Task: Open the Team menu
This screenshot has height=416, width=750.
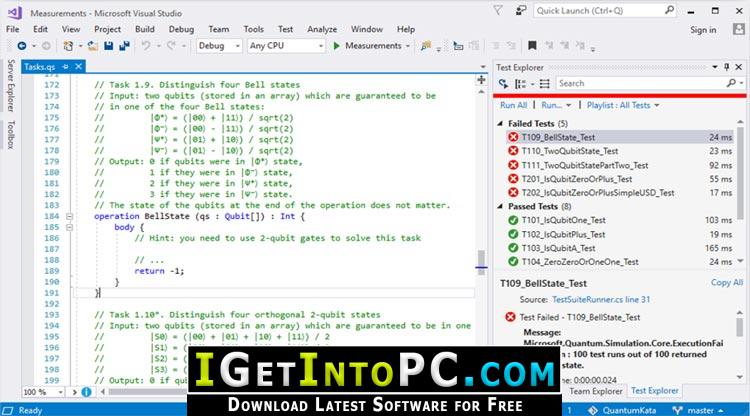Action: [219, 29]
